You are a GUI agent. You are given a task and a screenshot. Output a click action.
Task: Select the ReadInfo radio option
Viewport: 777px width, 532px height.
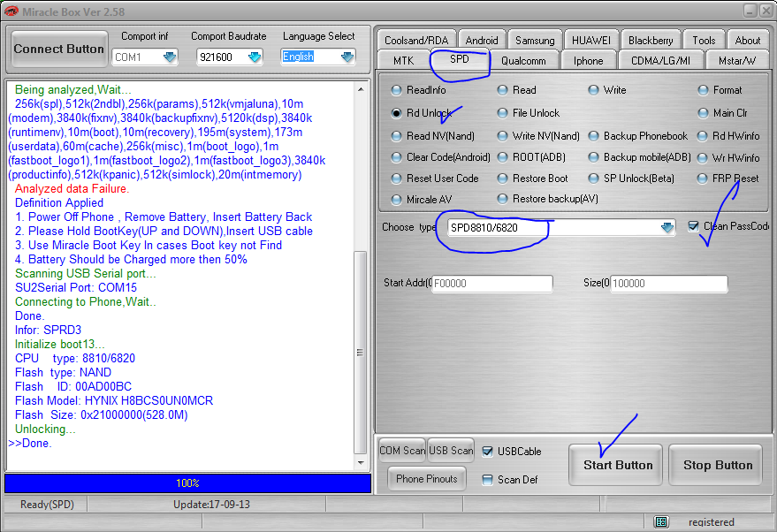[x=396, y=90]
